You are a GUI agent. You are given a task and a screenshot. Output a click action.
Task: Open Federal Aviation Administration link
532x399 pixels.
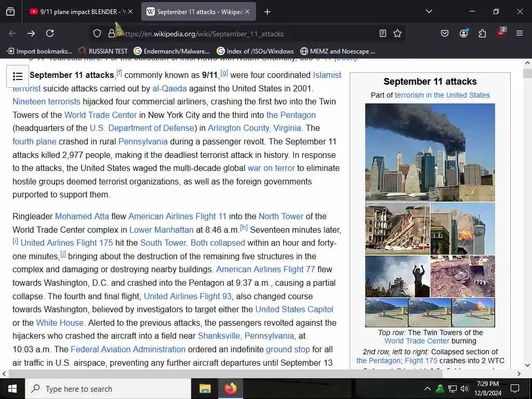(128, 350)
